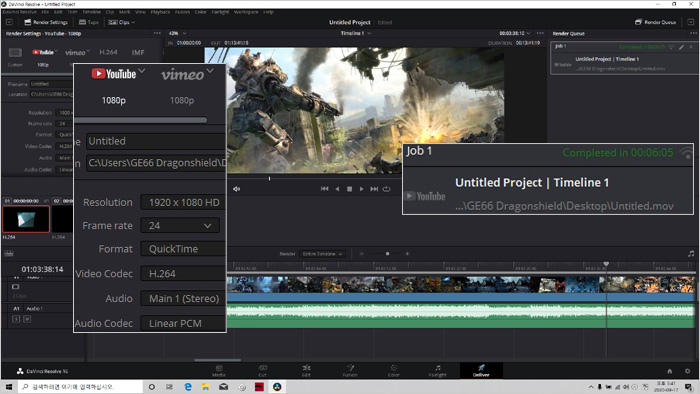Screen dimensions: 700x394
Task: Click the timeline view options icon
Action: coord(8,253)
